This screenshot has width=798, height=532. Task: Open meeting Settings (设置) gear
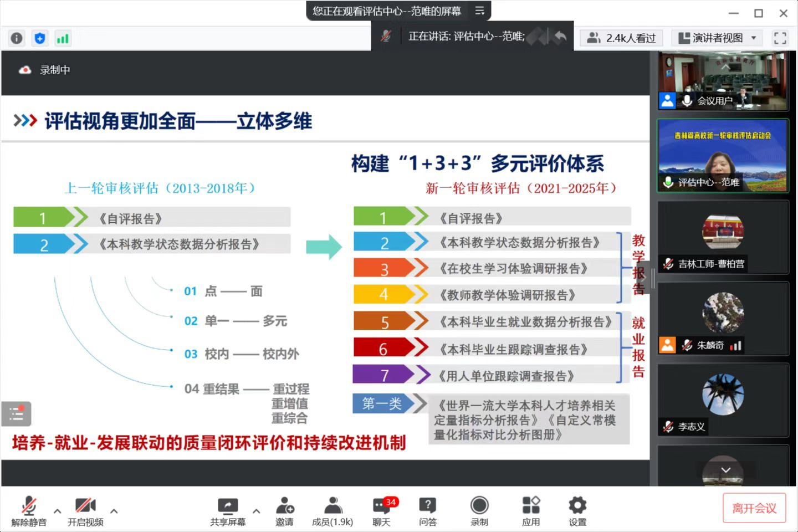pyautogui.click(x=577, y=511)
